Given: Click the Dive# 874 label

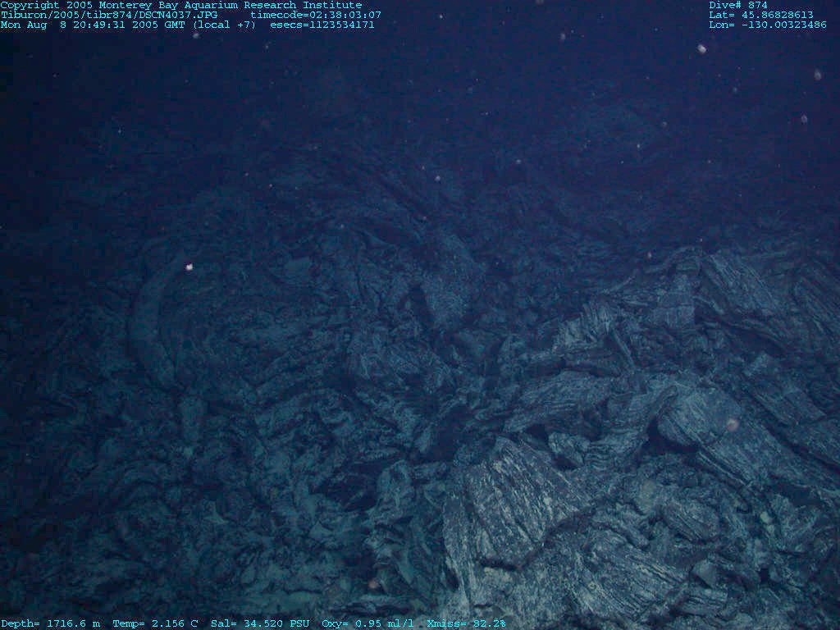Looking at the screenshot, I should point(737,5).
